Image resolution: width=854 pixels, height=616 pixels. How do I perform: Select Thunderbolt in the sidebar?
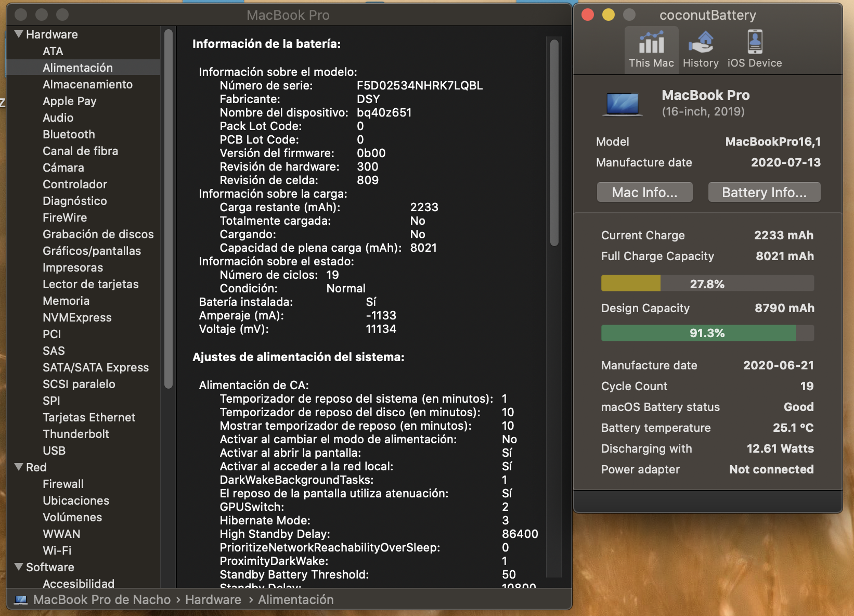[x=76, y=434]
